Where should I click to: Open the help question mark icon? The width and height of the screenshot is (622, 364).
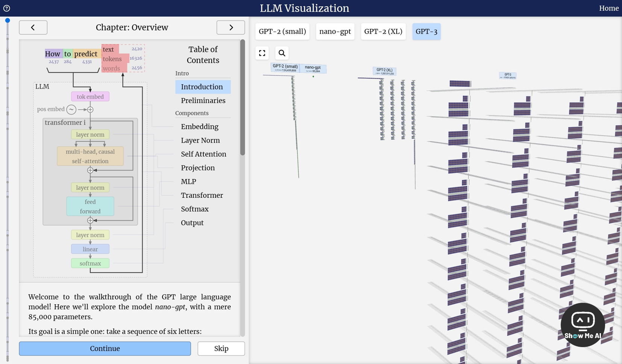(x=7, y=8)
